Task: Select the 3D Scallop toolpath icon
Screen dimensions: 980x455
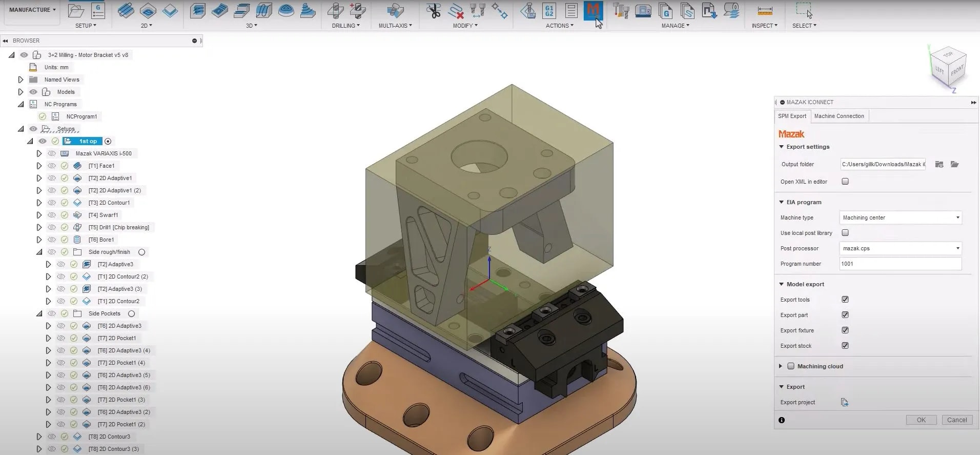Action: [x=285, y=10]
